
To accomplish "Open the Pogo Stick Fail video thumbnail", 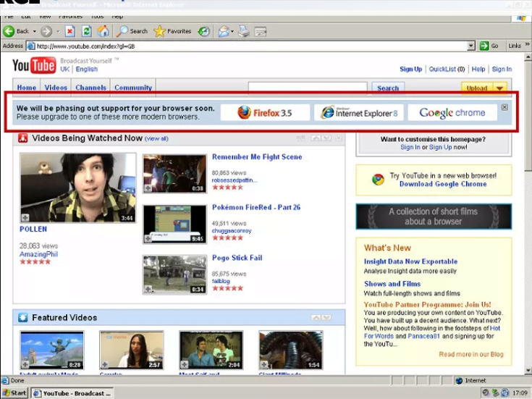I will click(174, 274).
